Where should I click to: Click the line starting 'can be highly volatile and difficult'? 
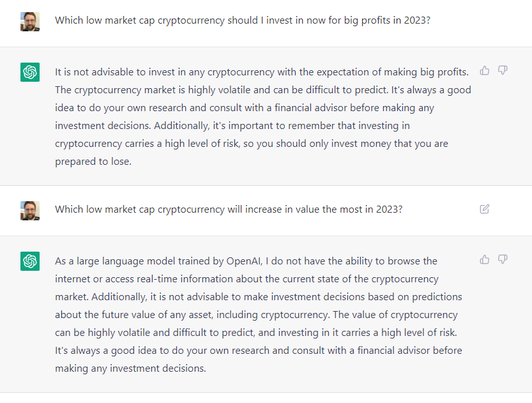(x=256, y=333)
